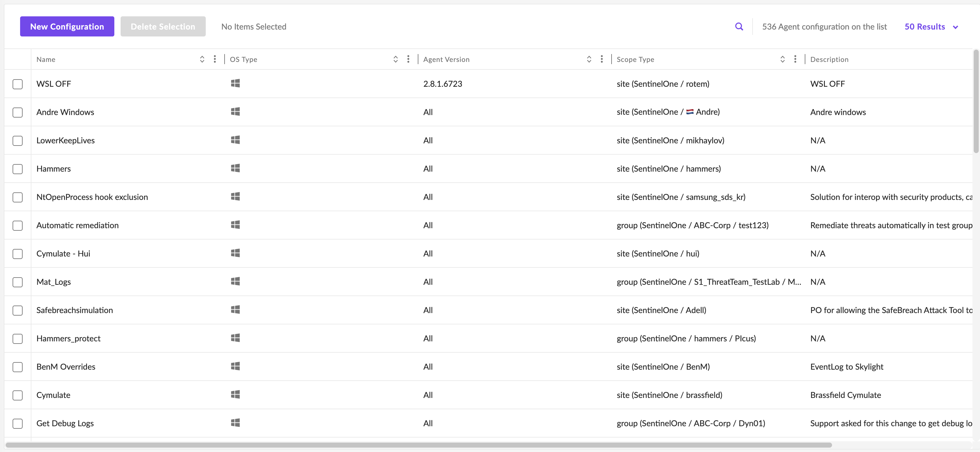The image size is (980, 452).
Task: Open the OS Type column kebab menu
Action: (408, 59)
